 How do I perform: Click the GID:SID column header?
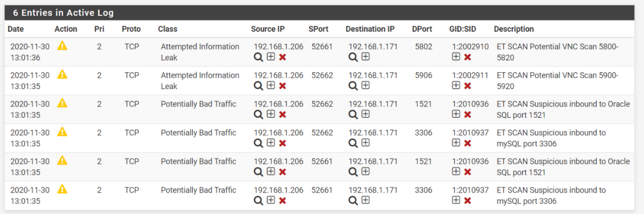[464, 29]
